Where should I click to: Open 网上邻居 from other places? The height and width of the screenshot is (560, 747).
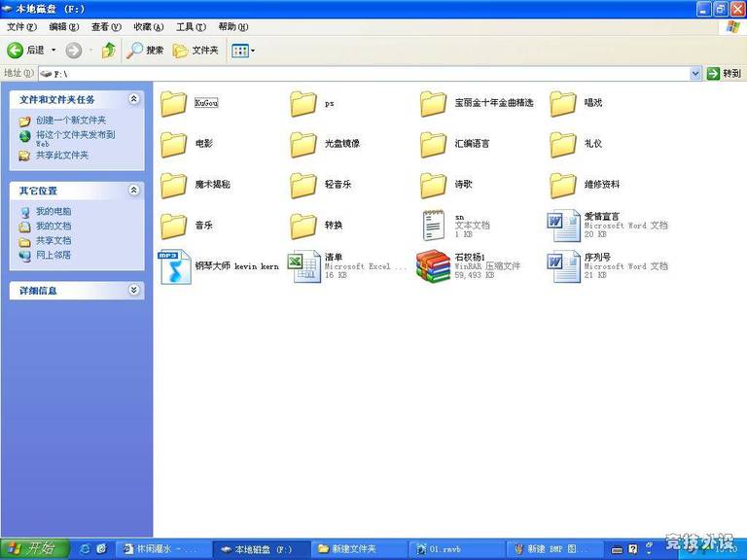(53, 256)
